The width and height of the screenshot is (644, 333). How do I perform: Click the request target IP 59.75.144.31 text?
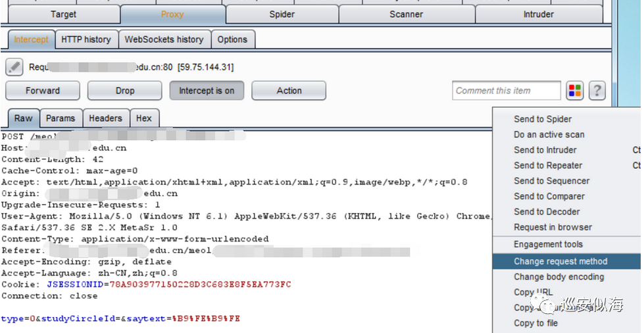pos(205,67)
